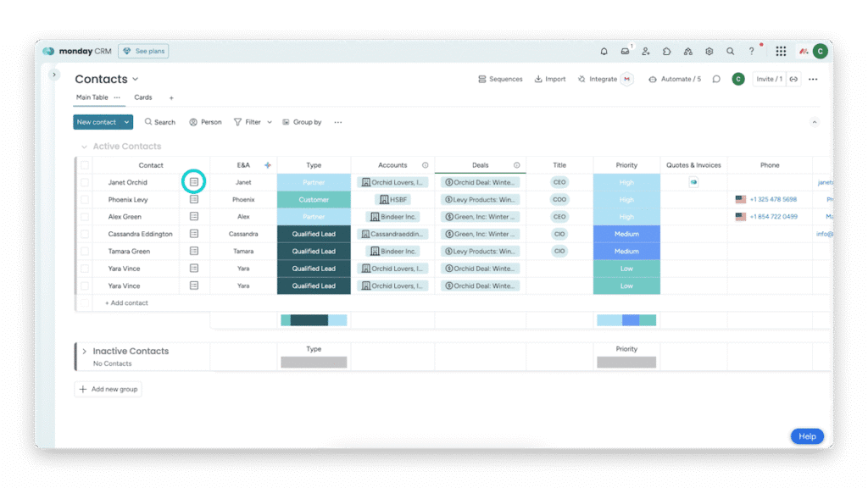Select the Tamara Green row checkbox
The width and height of the screenshot is (868, 488).
pyautogui.click(x=85, y=251)
